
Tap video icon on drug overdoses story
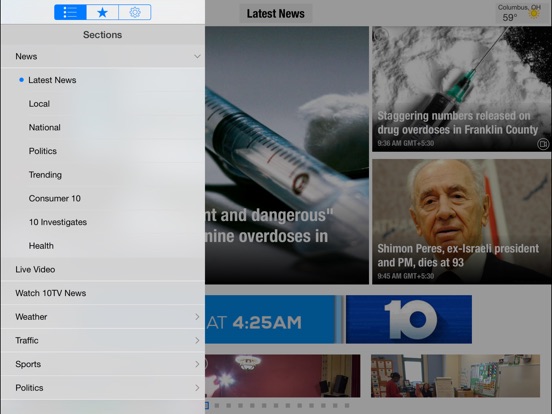coord(543,144)
